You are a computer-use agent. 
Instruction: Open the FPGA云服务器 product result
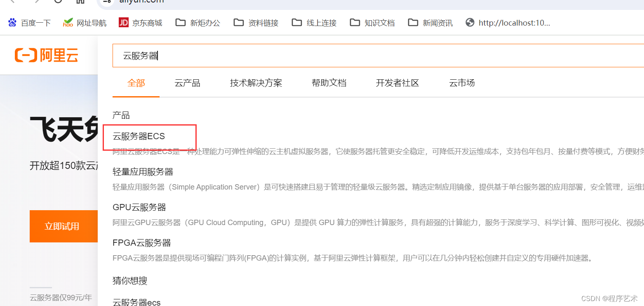[142, 242]
